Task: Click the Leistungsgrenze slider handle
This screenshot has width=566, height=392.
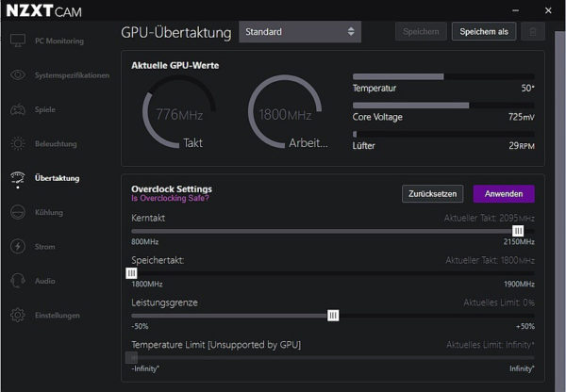Action: pyautogui.click(x=333, y=315)
